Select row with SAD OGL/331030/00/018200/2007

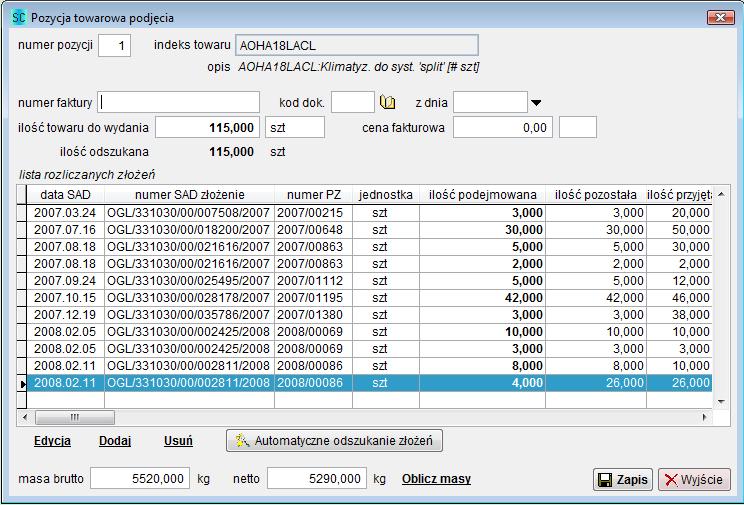tap(364, 230)
